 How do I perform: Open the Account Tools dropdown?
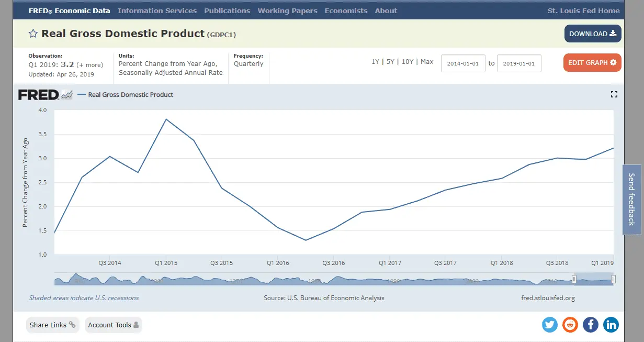point(113,325)
